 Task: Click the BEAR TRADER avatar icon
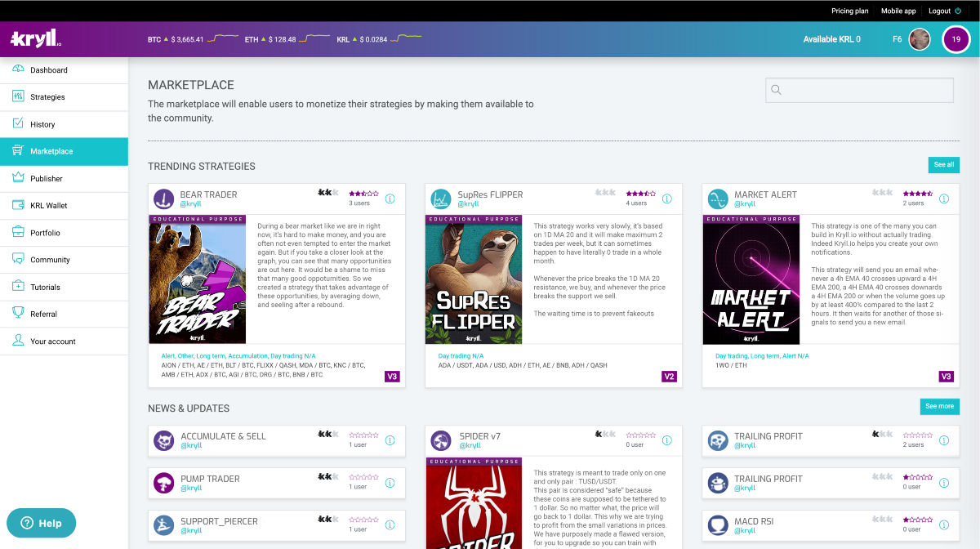[x=164, y=199]
